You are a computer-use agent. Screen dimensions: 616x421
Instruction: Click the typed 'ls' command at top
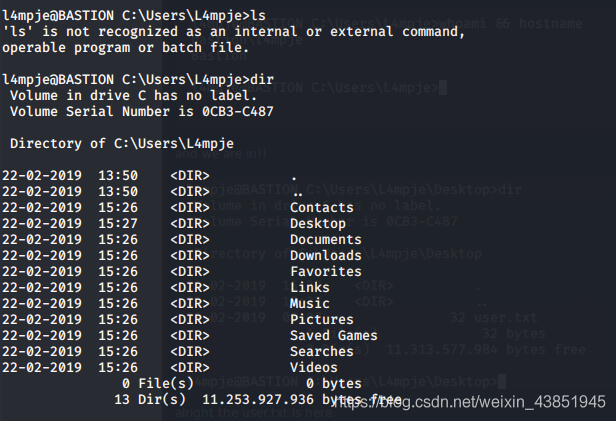point(258,15)
